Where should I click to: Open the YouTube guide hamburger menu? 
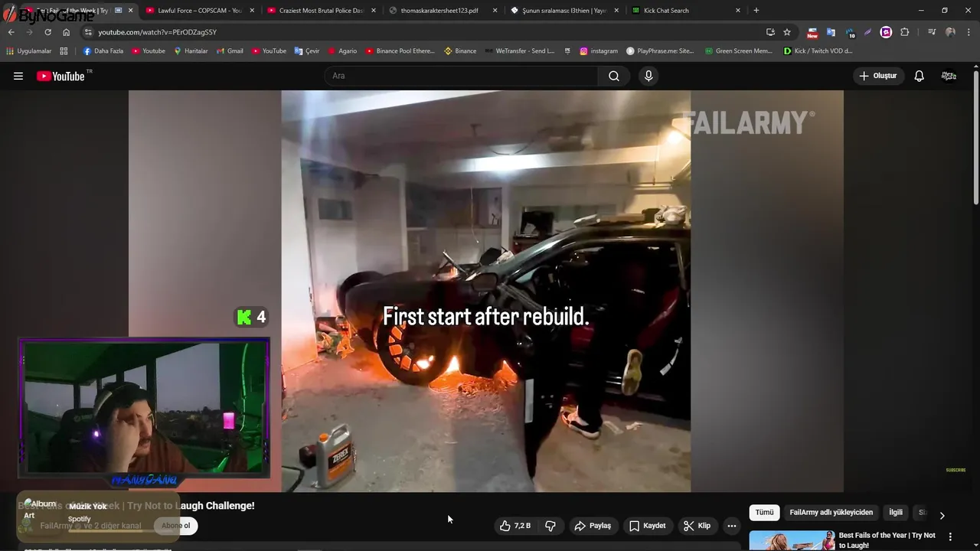[x=18, y=76]
